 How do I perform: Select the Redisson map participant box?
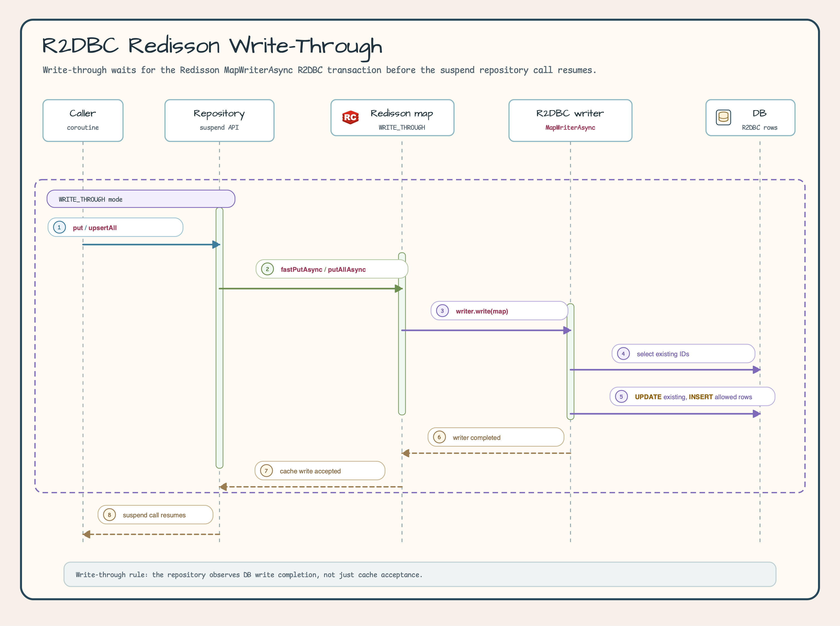(392, 118)
